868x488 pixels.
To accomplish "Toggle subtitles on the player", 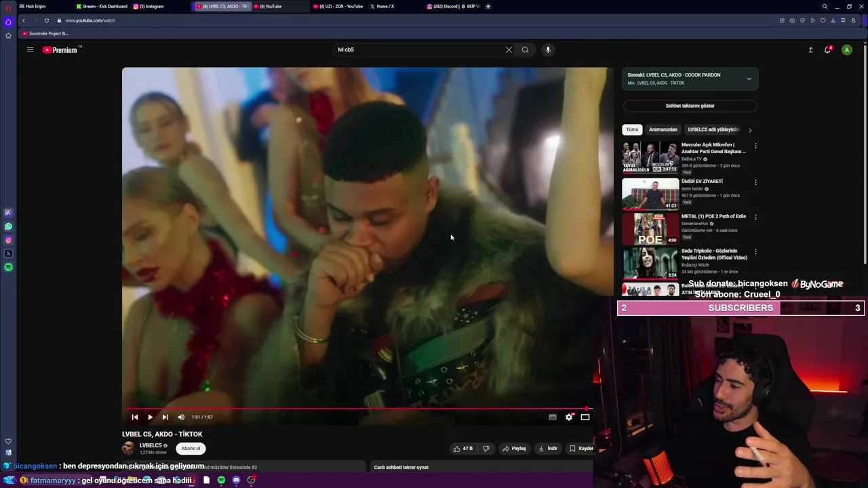I will 553,417.
